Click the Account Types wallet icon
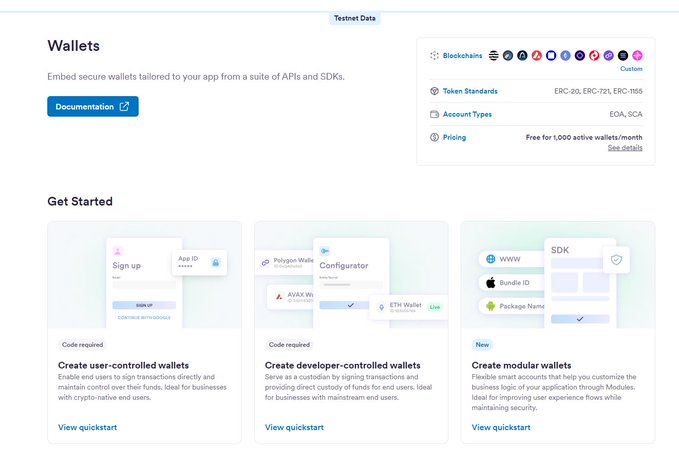679x462 pixels. click(x=434, y=114)
